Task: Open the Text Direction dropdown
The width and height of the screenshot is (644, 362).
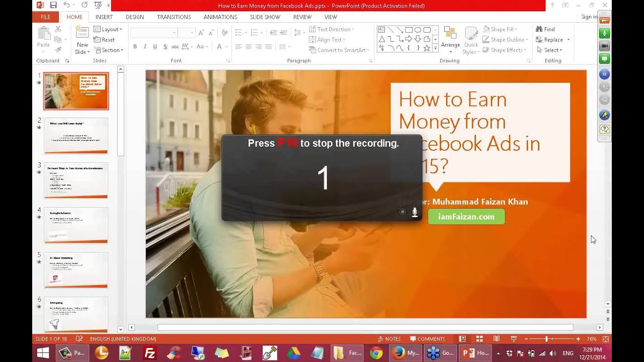Action: click(332, 29)
